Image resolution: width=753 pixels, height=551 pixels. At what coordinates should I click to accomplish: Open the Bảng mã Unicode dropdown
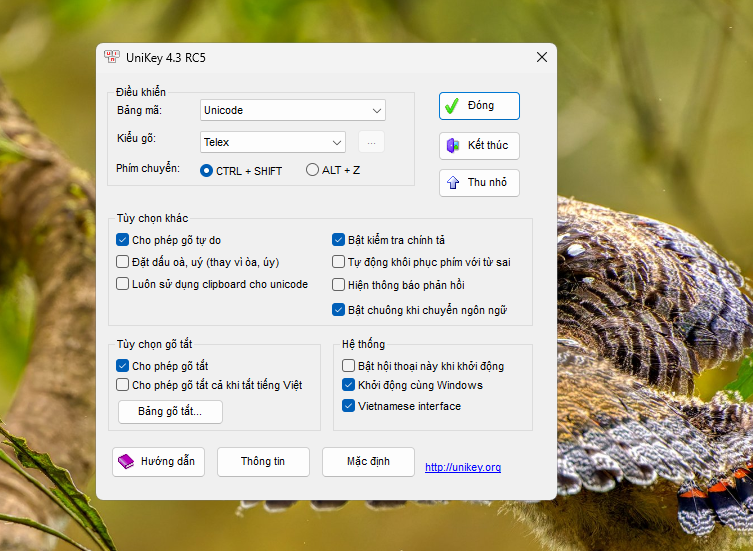292,110
